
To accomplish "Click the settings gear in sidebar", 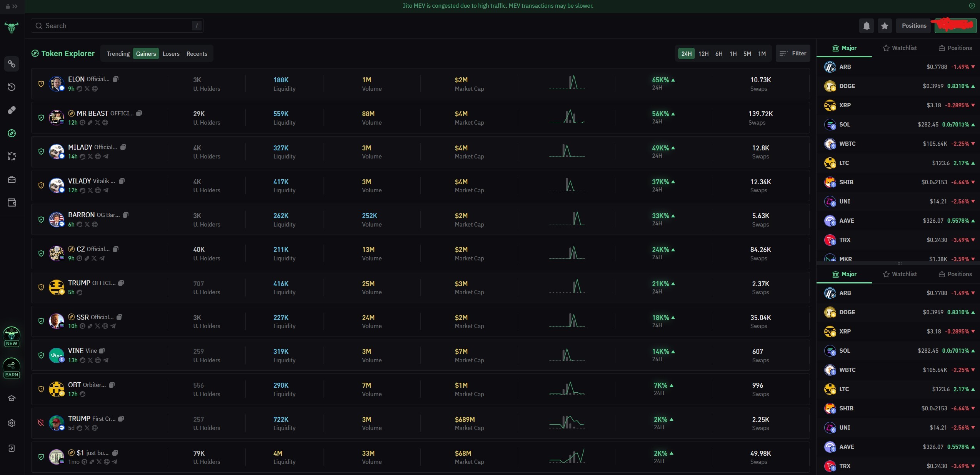I will click(12, 423).
